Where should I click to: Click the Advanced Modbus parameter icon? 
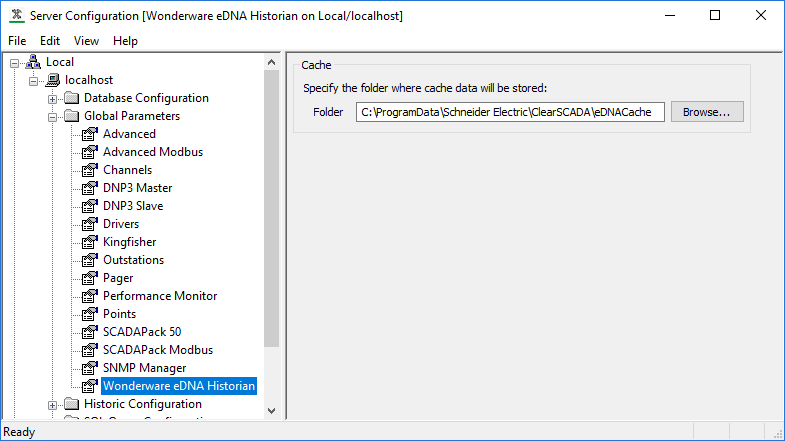tap(90, 152)
